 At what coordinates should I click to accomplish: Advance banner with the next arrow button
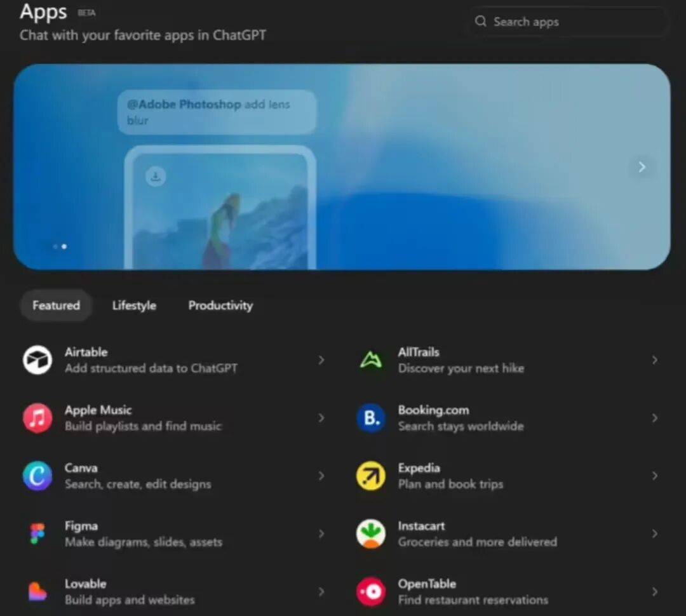point(642,167)
